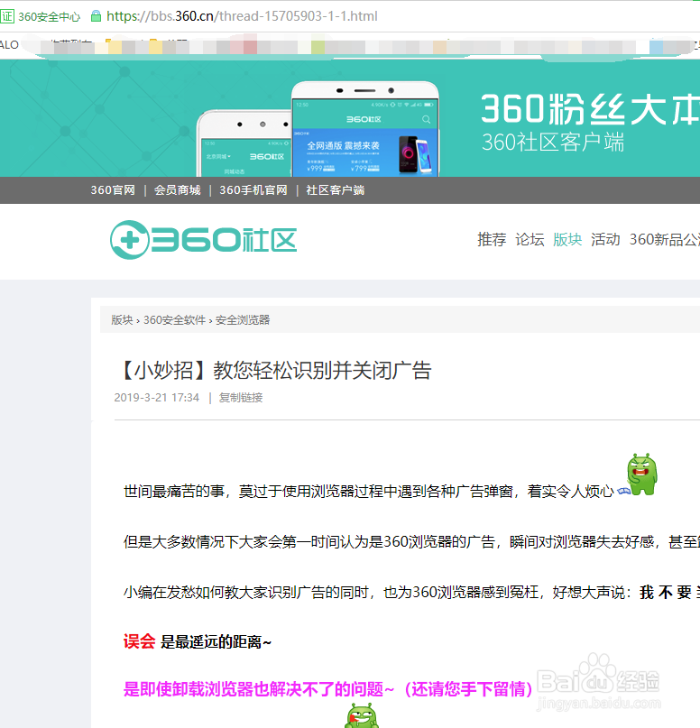Click the magnifier in the phone banner

(x=426, y=119)
